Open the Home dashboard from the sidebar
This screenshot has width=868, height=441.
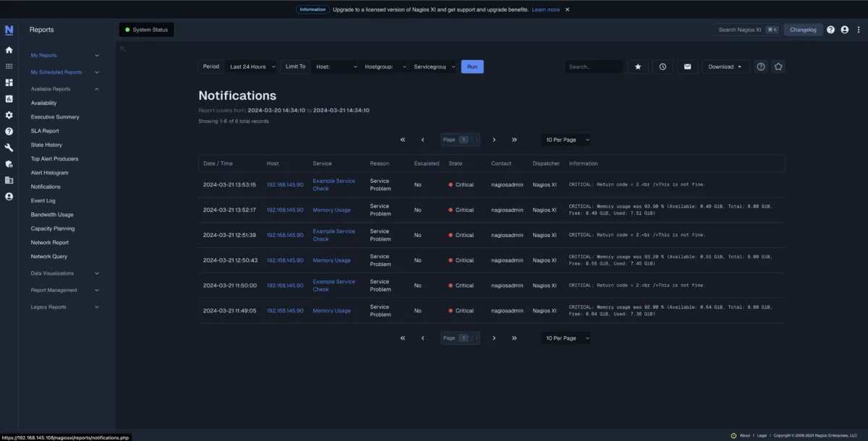point(9,51)
